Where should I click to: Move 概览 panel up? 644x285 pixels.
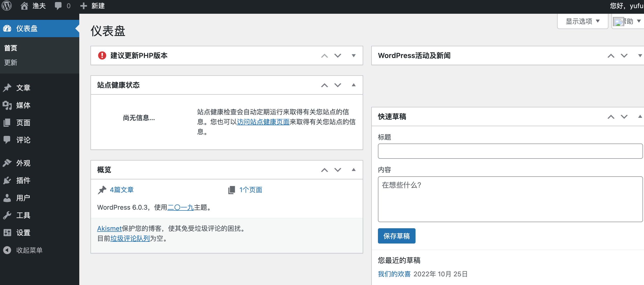(325, 170)
